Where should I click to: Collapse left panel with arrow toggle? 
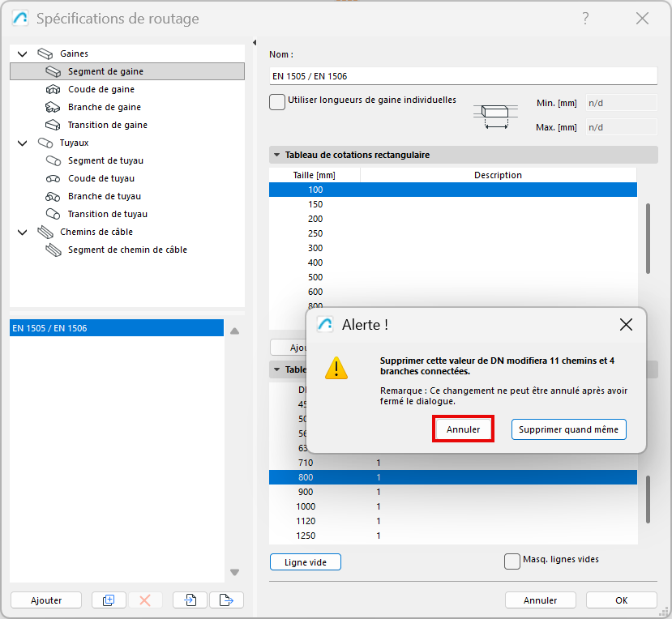255,42
